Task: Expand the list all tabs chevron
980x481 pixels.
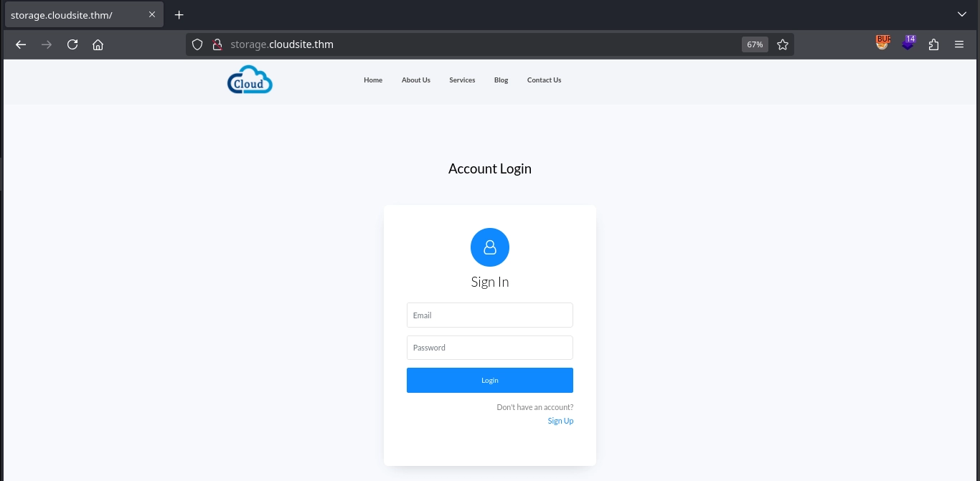Action: [962, 14]
